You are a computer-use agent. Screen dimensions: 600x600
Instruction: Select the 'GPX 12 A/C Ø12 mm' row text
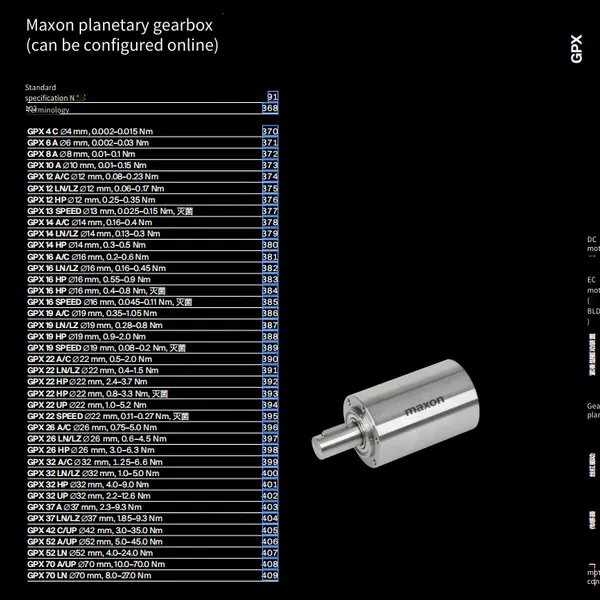pos(93,176)
